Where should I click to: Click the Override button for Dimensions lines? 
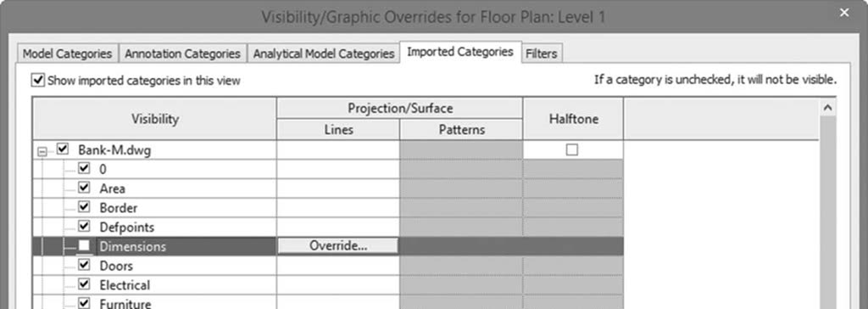point(337,246)
